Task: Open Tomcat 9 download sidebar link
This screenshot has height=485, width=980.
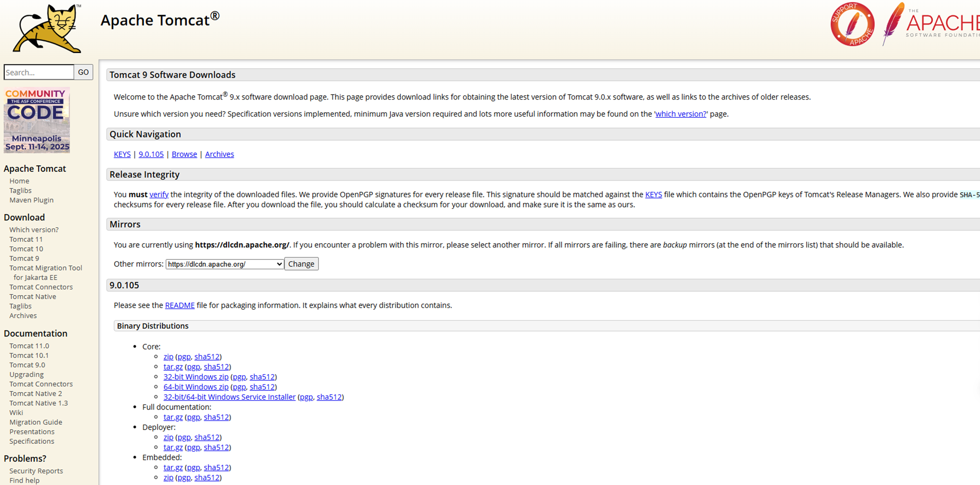Action: [x=24, y=258]
